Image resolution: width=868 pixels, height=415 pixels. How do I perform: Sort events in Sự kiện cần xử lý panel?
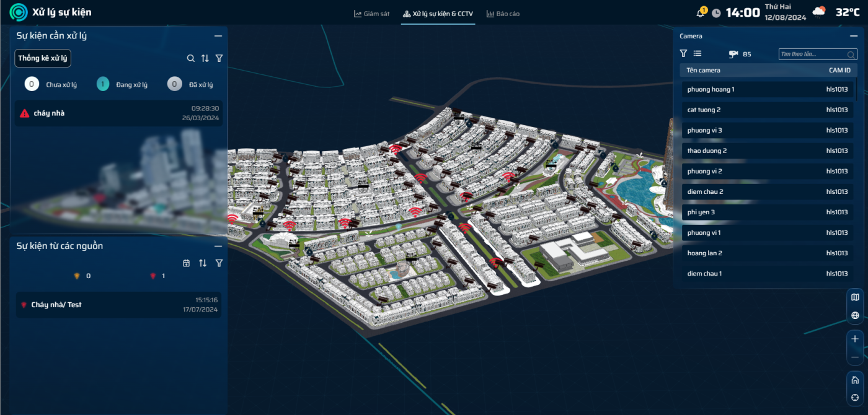205,58
